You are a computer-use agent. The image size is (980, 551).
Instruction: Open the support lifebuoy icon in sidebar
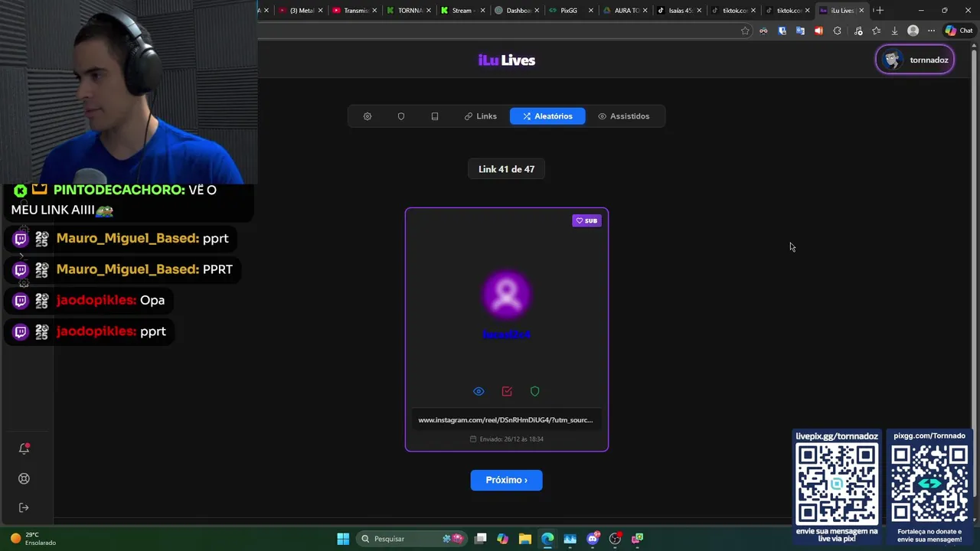click(24, 478)
